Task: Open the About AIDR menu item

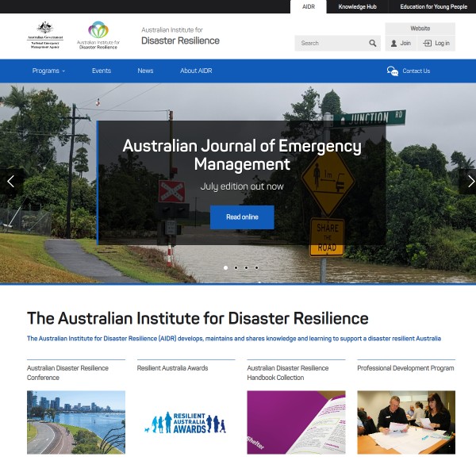Action: 196,71
